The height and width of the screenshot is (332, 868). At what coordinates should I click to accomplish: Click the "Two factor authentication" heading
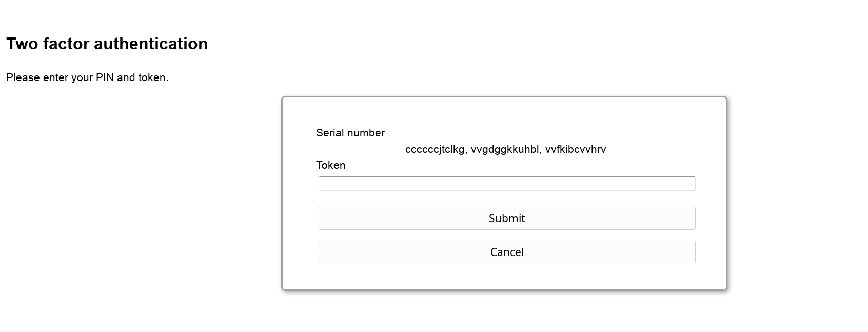[107, 44]
